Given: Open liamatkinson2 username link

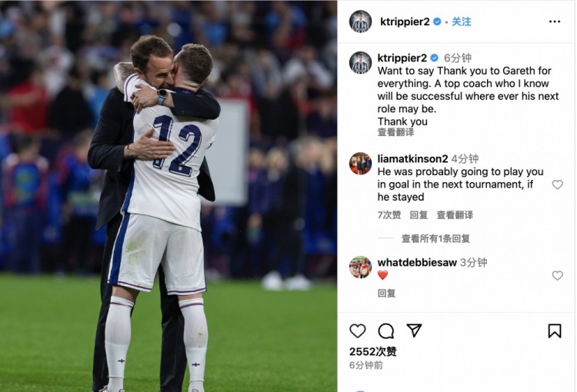Looking at the screenshot, I should click(x=412, y=159).
